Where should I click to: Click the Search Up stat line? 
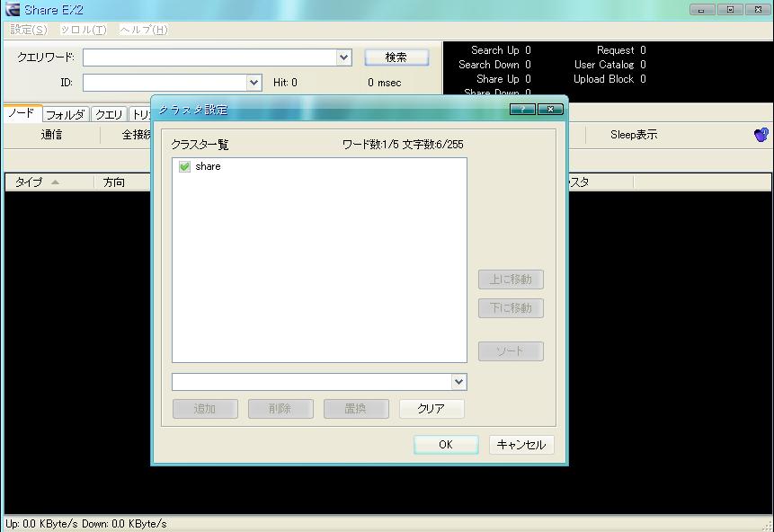coord(501,49)
